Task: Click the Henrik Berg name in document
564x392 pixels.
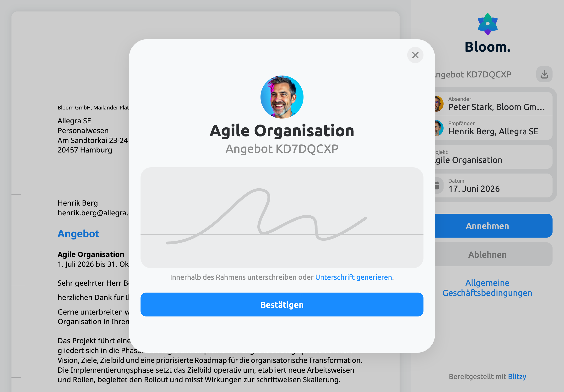Action: [x=78, y=203]
